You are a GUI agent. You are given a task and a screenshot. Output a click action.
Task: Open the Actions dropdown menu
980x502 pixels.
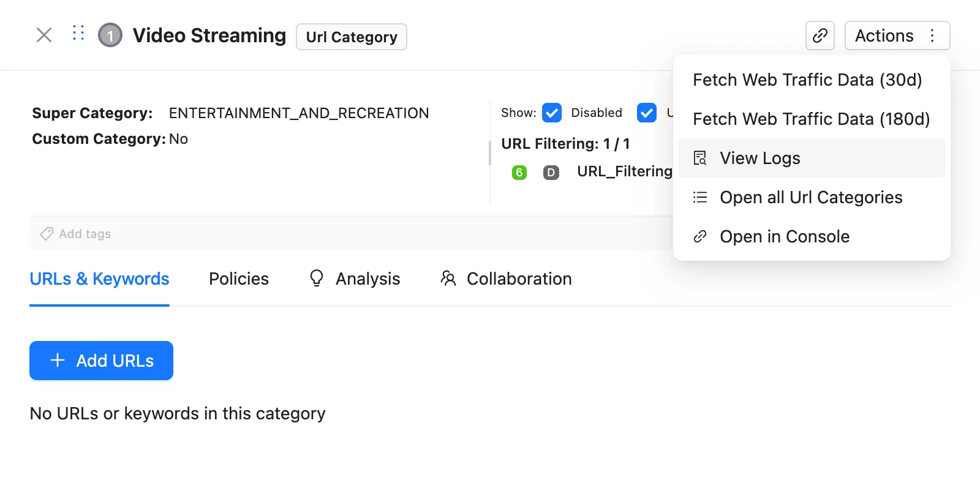click(897, 36)
